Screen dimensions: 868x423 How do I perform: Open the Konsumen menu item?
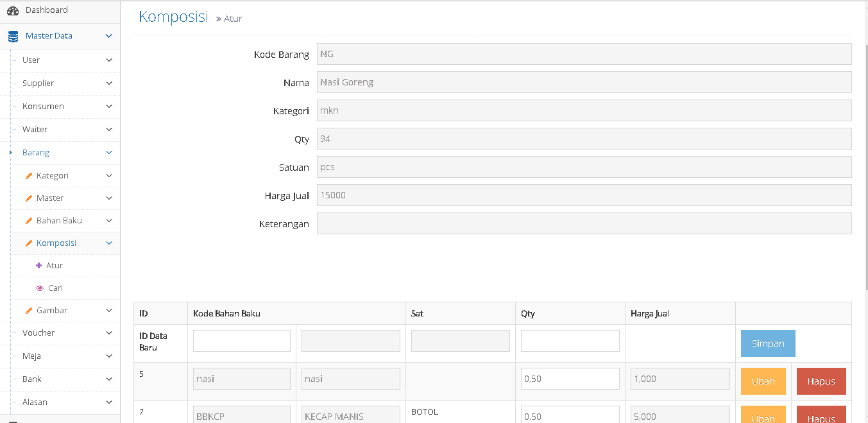point(43,107)
